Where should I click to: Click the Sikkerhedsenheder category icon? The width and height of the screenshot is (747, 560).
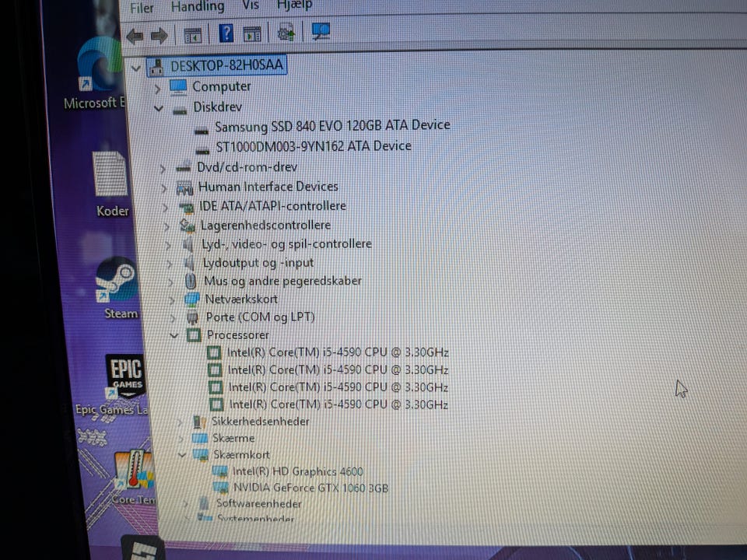199,422
